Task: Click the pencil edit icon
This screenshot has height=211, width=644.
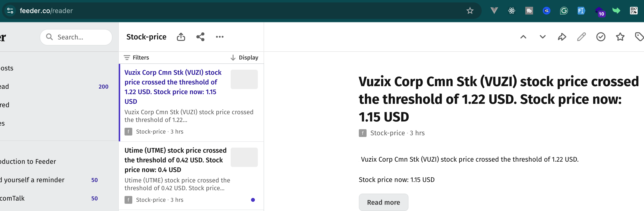Action: point(581,37)
